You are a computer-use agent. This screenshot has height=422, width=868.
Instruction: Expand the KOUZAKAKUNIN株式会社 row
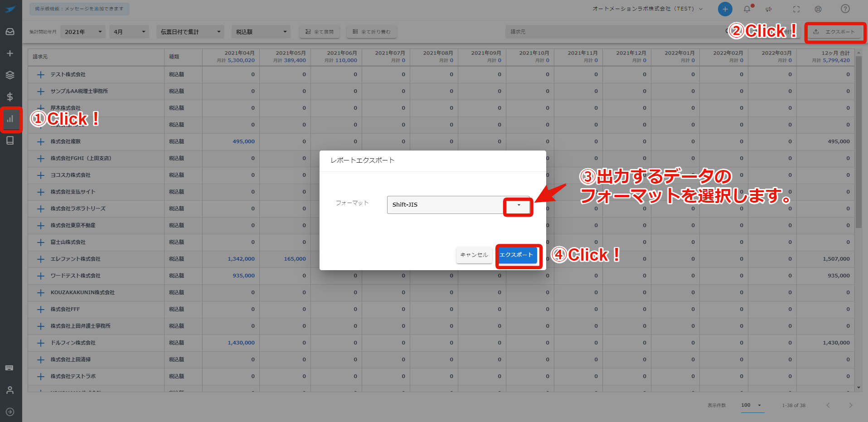41,293
